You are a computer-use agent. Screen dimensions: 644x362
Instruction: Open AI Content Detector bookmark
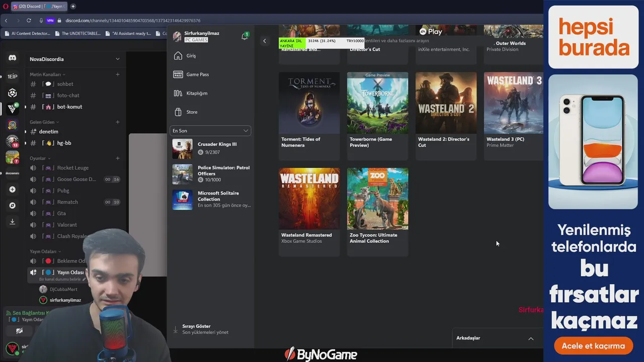coord(27,34)
